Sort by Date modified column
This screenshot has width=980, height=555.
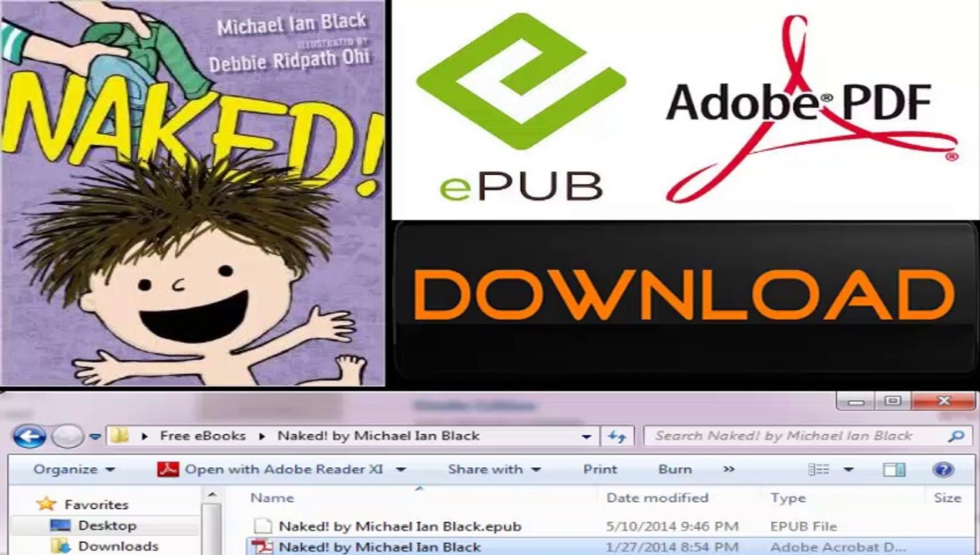pyautogui.click(x=657, y=498)
